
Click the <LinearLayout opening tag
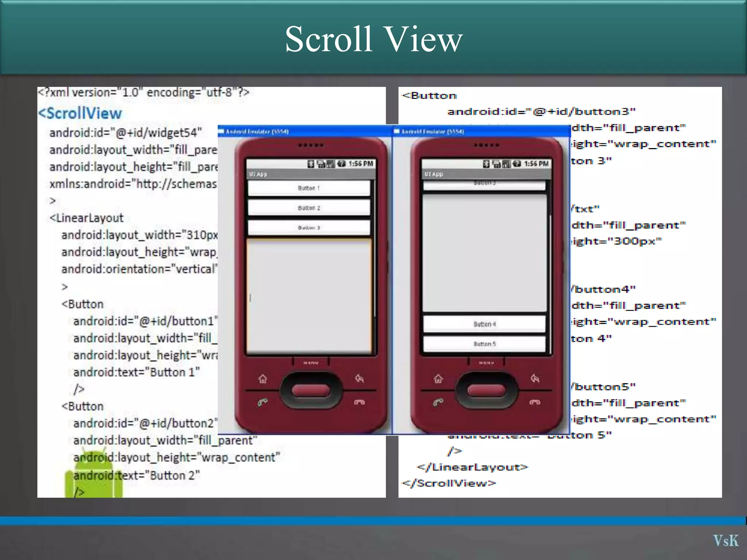tap(86, 218)
